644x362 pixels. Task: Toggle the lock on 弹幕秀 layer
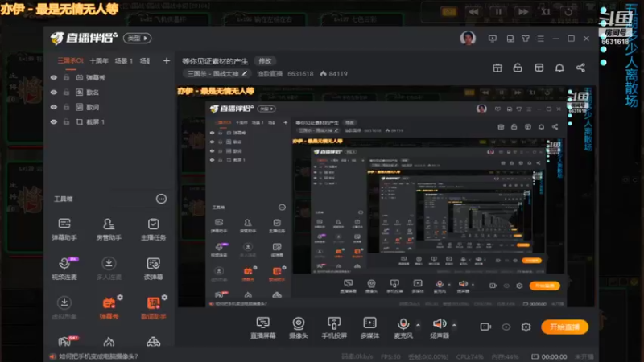pyautogui.click(x=66, y=77)
